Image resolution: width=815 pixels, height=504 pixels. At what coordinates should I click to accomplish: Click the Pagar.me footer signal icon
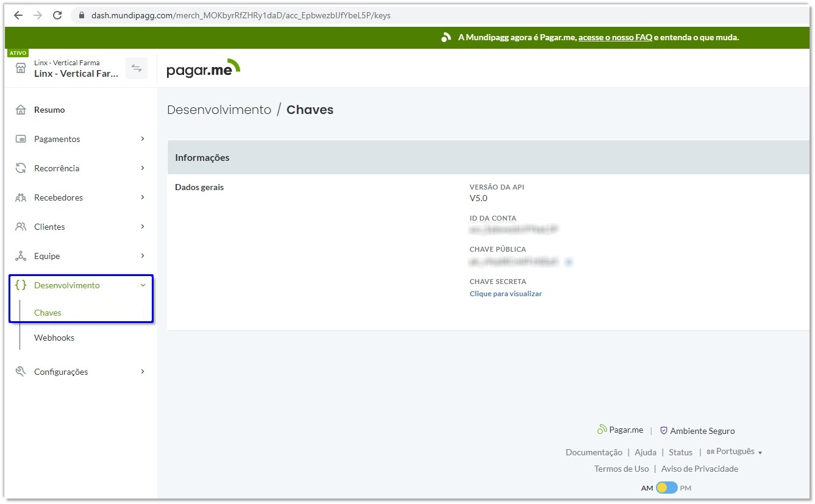(602, 430)
